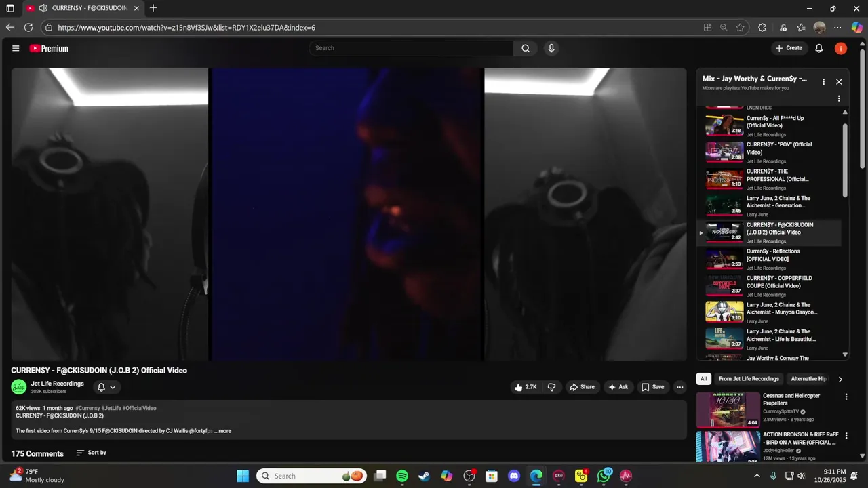Click the browser address bar URL
Viewport: 868px width, 488px height.
pos(186,28)
